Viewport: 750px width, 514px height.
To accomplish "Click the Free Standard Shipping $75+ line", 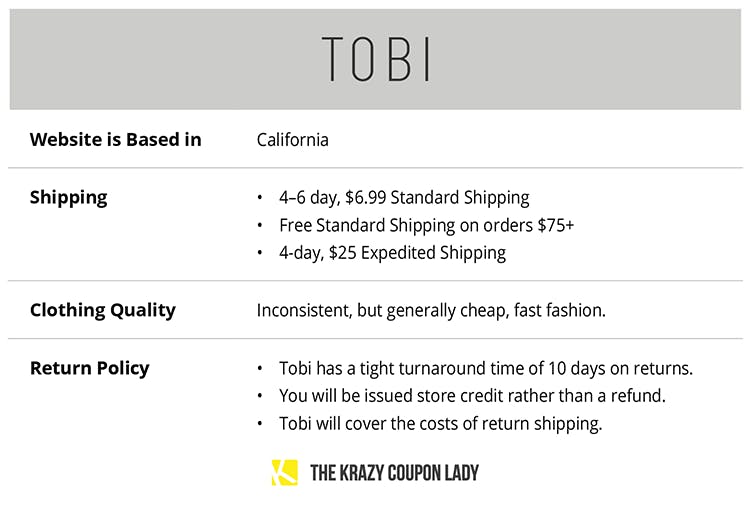I will [426, 225].
